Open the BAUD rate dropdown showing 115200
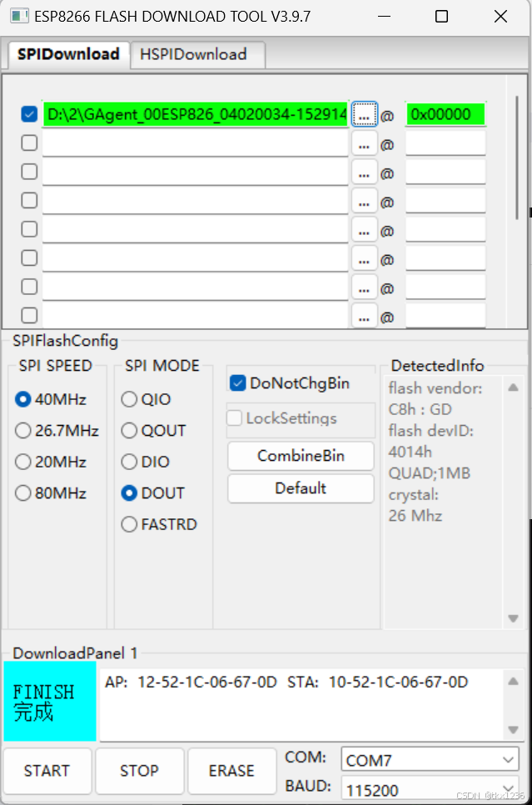532x805 pixels. pos(430,790)
